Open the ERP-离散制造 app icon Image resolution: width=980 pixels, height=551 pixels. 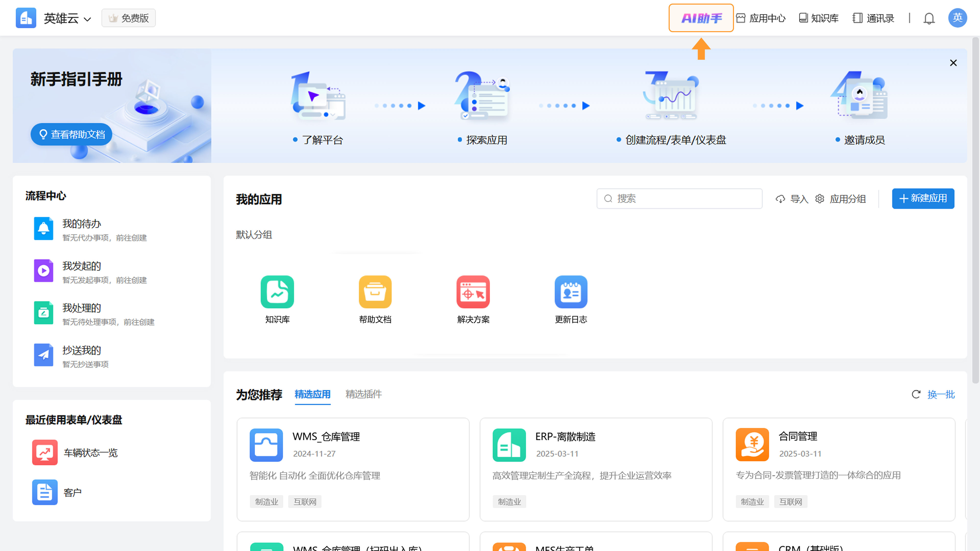509,445
